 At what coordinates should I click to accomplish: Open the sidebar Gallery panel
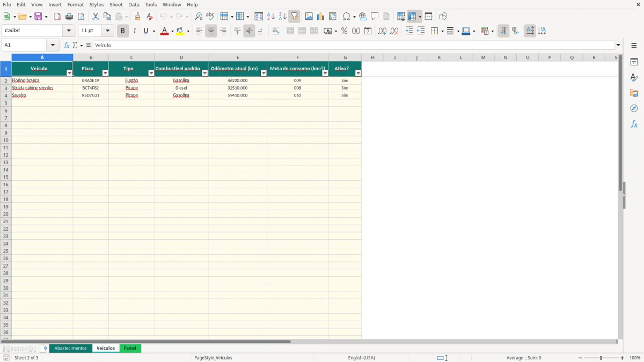point(634,93)
